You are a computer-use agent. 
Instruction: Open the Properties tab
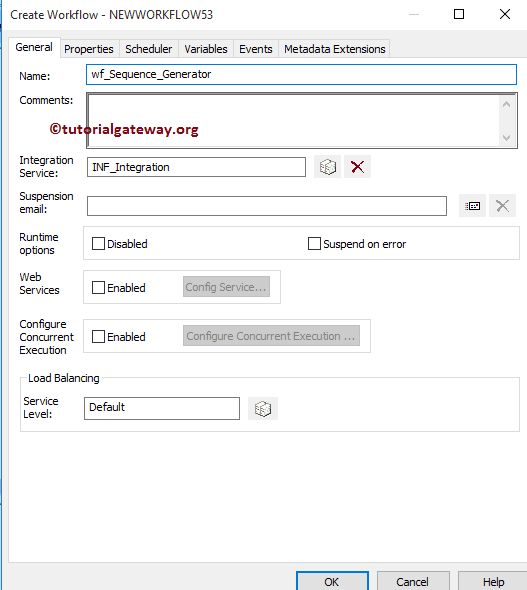pyautogui.click(x=89, y=49)
